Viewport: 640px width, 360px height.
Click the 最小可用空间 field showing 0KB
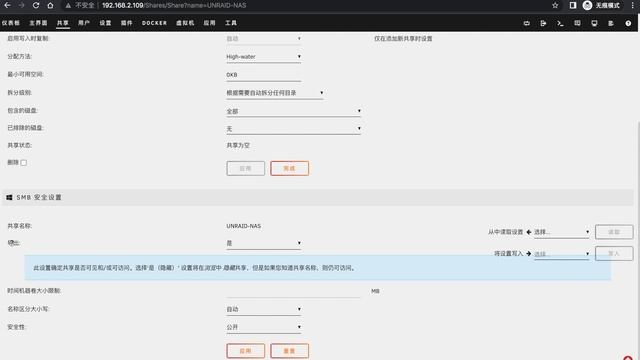(x=264, y=75)
